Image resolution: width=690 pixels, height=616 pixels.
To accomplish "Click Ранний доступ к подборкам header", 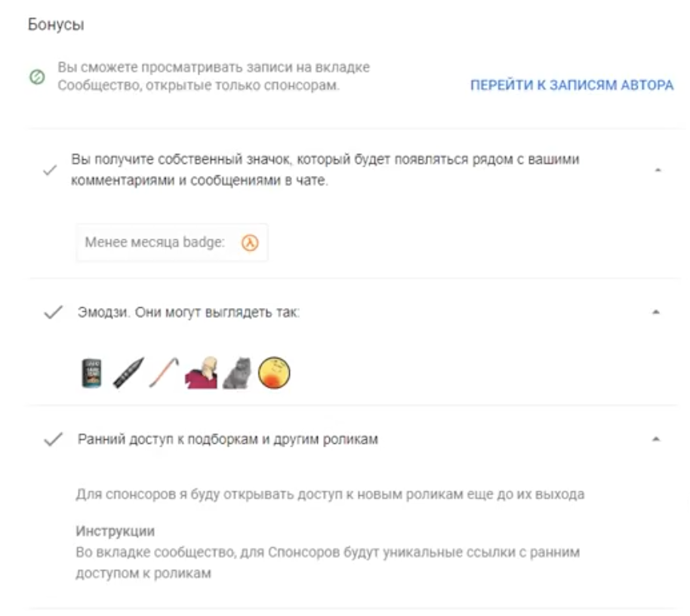I will coord(227,439).
